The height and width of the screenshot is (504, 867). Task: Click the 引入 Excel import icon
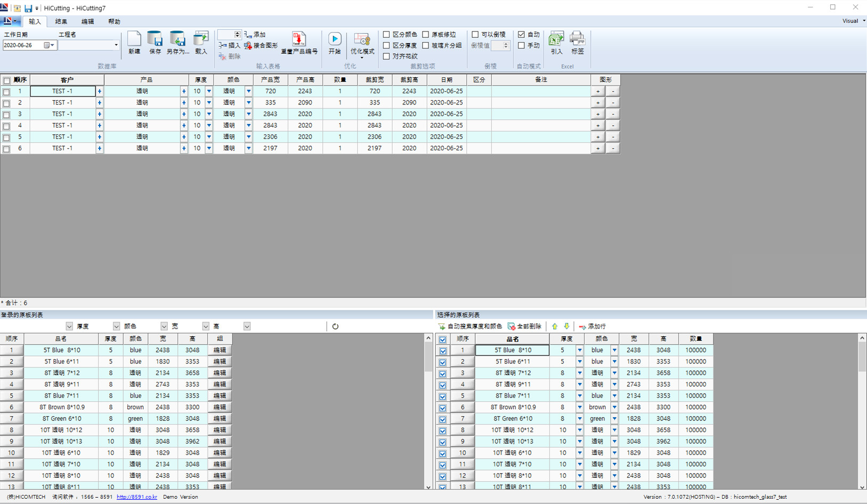(556, 39)
